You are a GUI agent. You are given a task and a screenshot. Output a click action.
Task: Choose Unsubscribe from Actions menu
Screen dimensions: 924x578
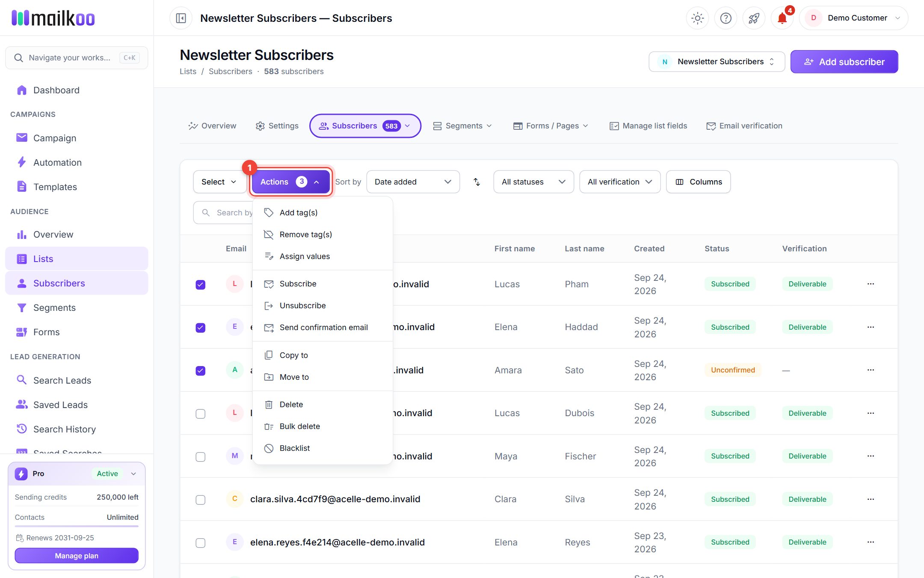pos(323,306)
